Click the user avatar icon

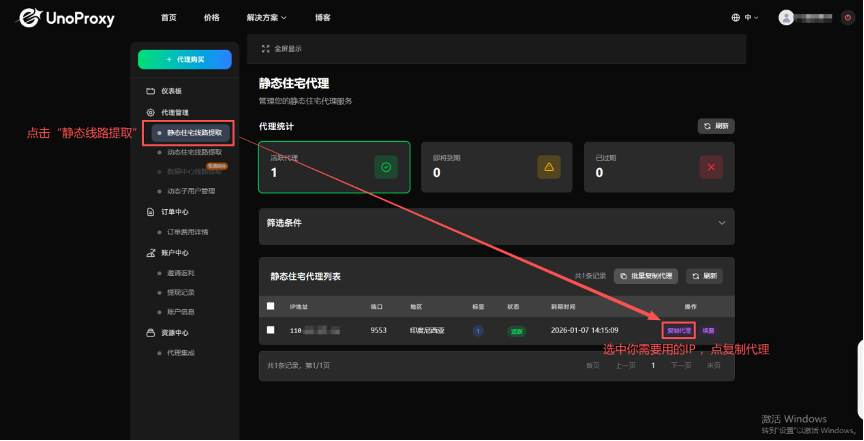(786, 17)
